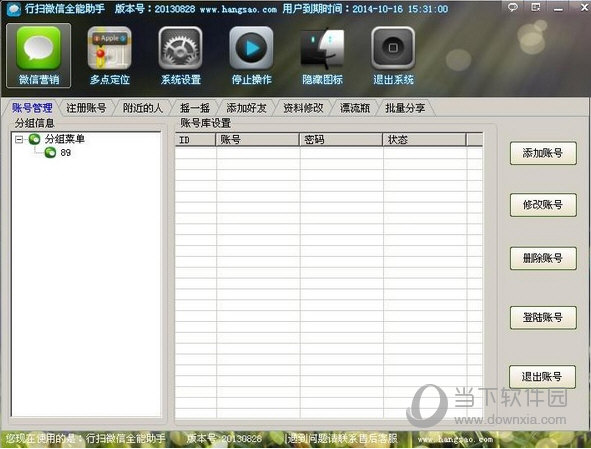This screenshot has width=591, height=449.
Task: Click the 修改账号 button
Action: click(x=543, y=205)
